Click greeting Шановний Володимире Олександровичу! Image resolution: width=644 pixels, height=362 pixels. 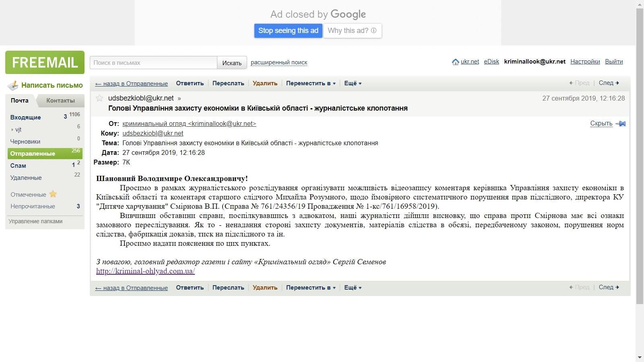[172, 179]
